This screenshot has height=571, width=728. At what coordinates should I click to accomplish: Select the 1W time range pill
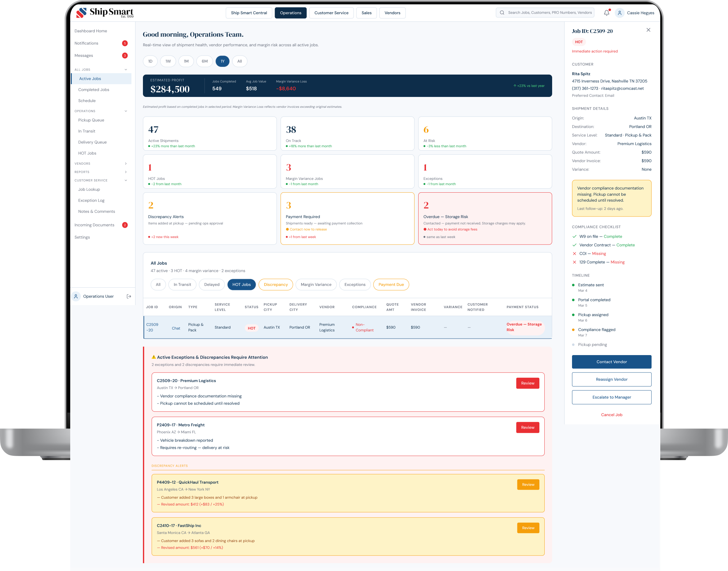coord(168,61)
